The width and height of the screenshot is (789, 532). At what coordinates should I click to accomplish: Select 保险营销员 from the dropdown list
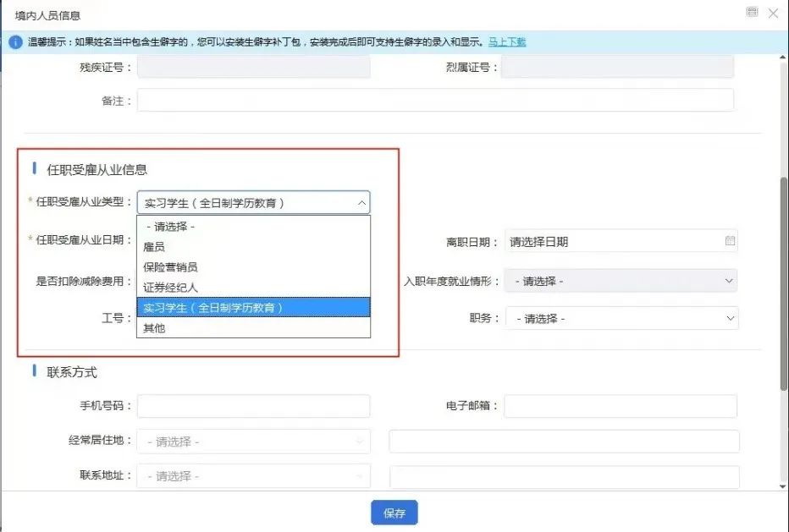254,267
